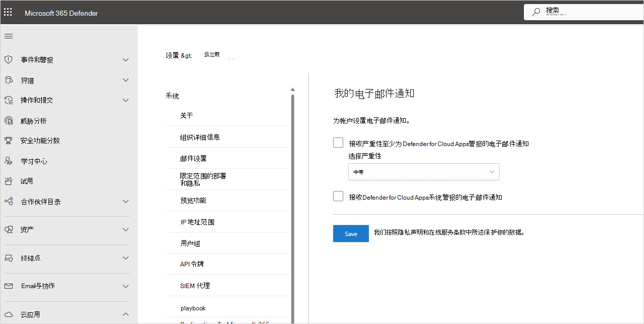
Task: Click the 设置 breadcrumb link
Action: pos(172,56)
